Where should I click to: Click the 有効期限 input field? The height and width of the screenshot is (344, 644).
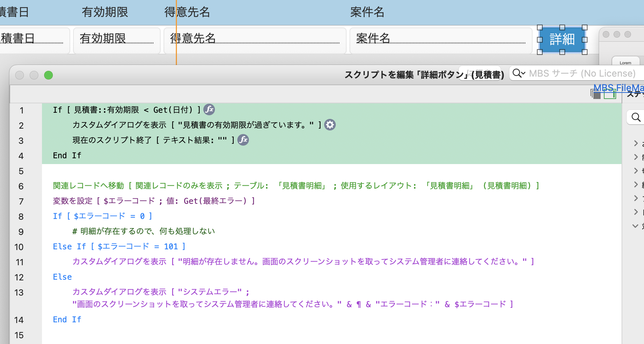click(116, 39)
